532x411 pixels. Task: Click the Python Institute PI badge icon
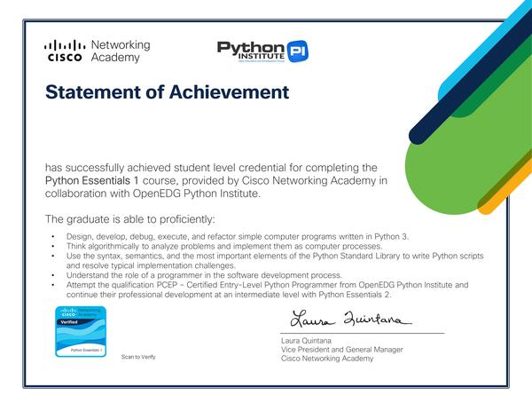(298, 51)
